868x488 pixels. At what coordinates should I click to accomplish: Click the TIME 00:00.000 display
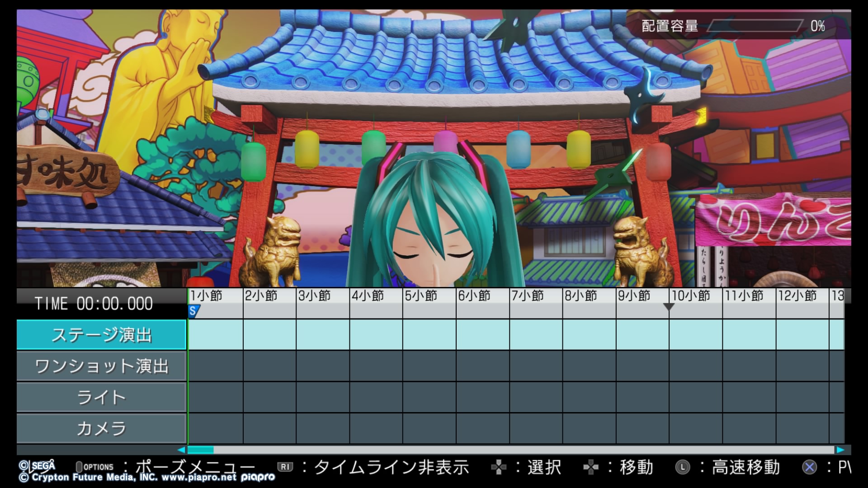94,304
